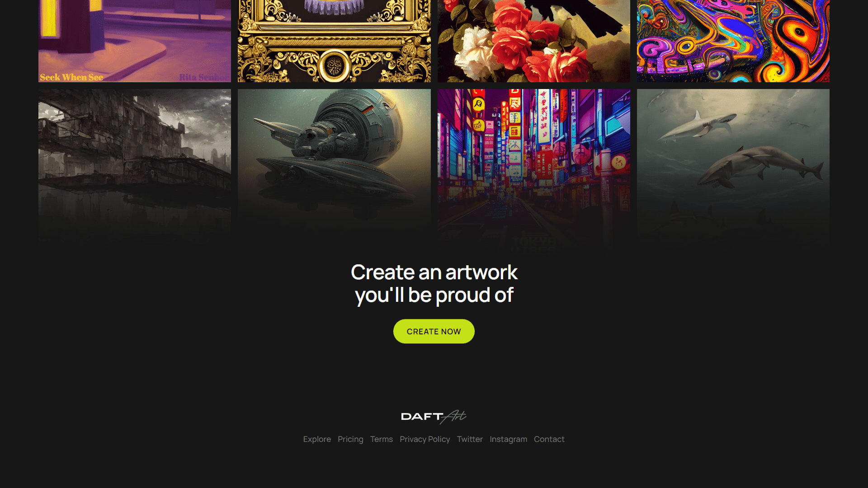Click the CREATE NOW button
868x488 pixels.
point(434,331)
